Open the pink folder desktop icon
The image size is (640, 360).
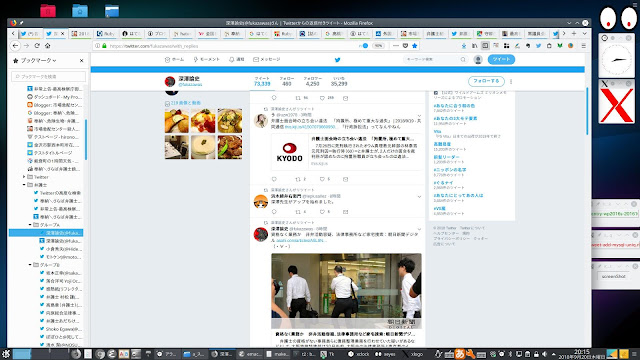coord(48,10)
